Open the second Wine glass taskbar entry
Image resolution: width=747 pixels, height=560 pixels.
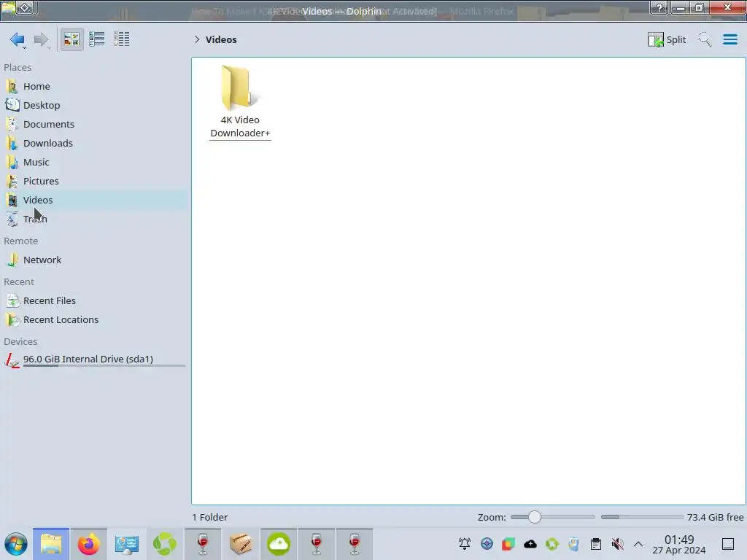point(317,544)
